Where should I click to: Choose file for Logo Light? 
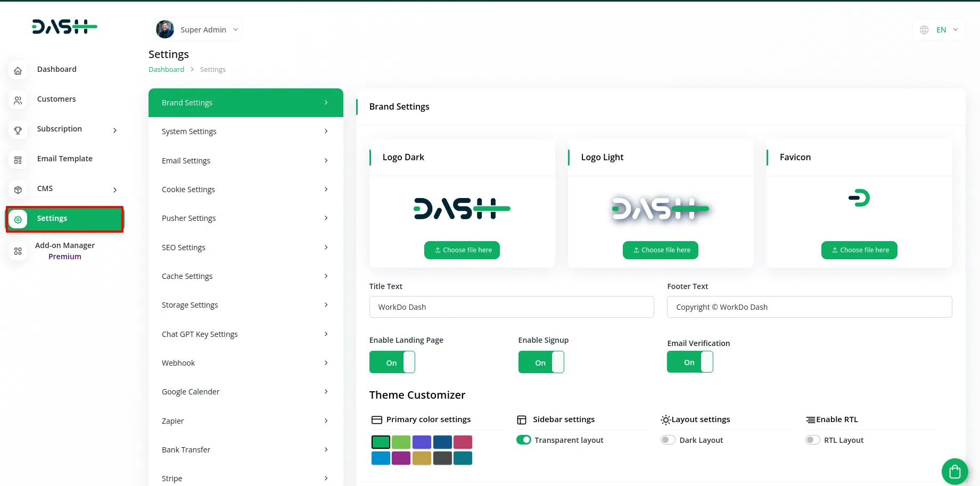661,250
